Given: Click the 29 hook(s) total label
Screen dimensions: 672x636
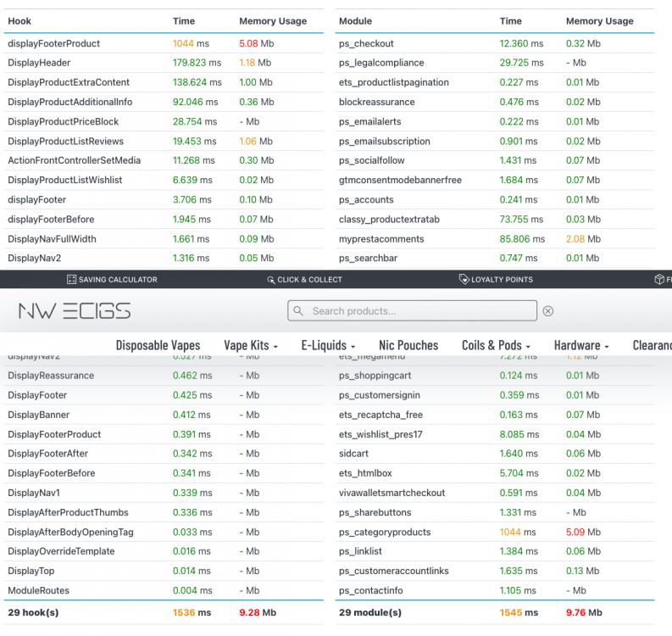Looking at the screenshot, I should pyautogui.click(x=33, y=612).
